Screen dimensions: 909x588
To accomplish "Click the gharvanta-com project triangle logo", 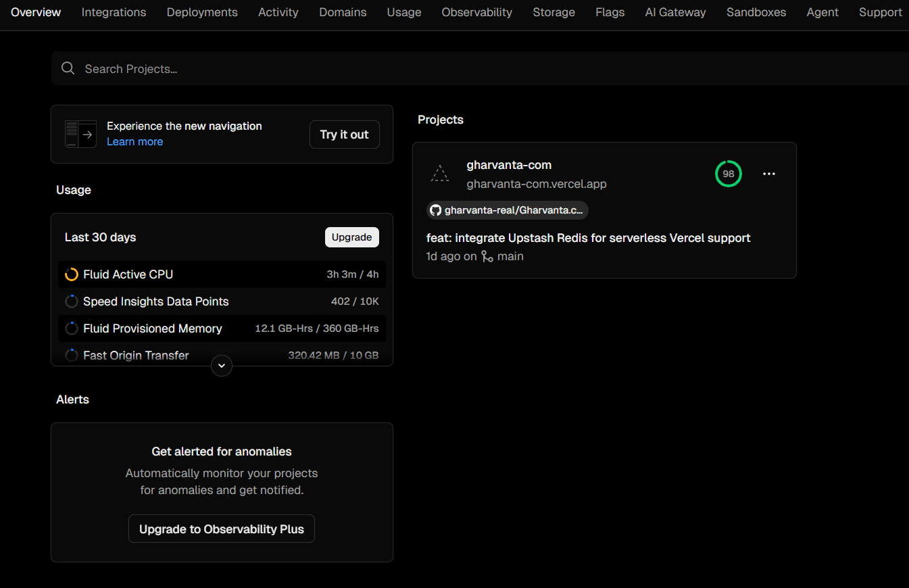I will (440, 174).
